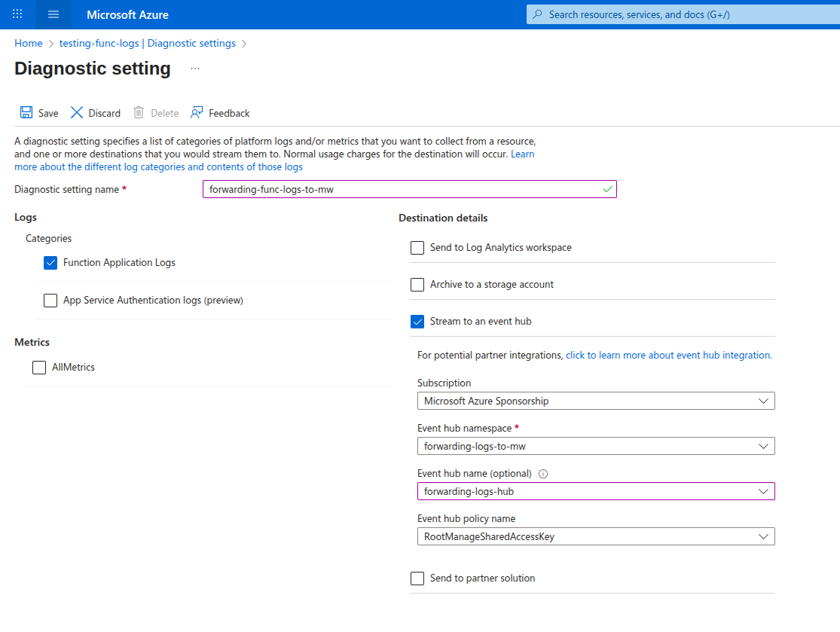
Task: Navigate to Home via the breadcrumb
Action: click(x=28, y=43)
